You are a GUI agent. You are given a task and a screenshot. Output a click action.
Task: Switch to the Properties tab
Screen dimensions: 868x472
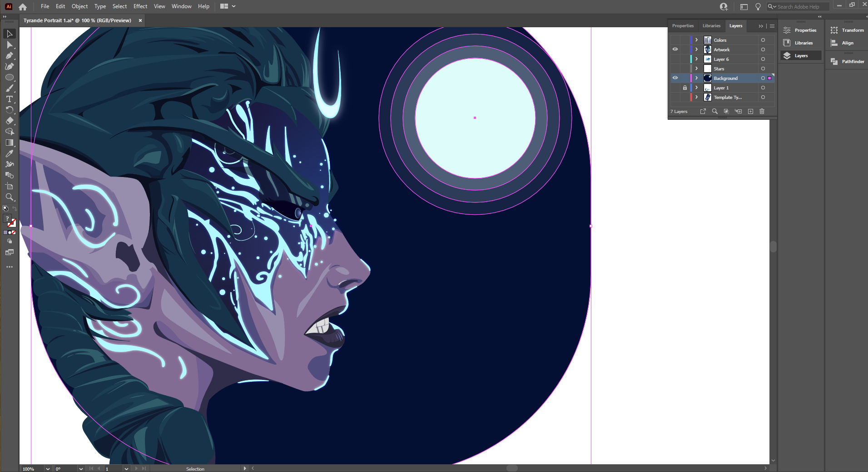(683, 26)
